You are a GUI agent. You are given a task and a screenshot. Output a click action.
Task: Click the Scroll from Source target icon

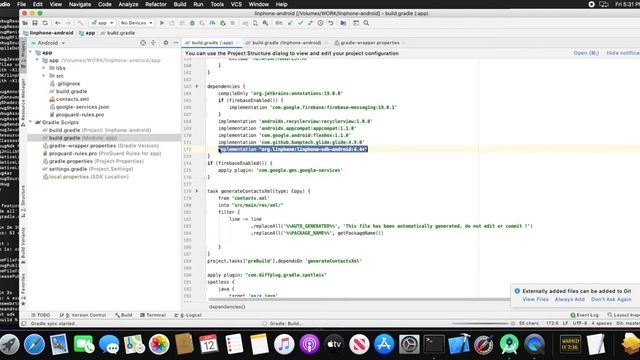143,43
